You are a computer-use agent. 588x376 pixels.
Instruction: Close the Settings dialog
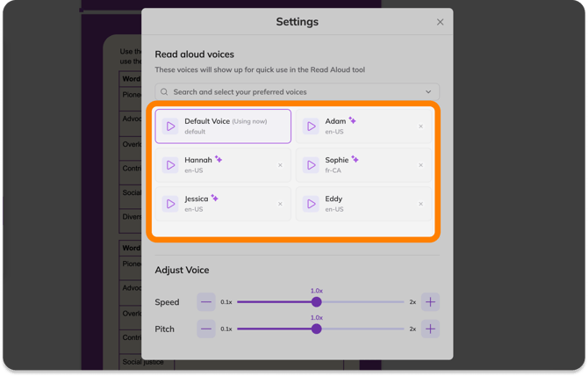pyautogui.click(x=441, y=22)
